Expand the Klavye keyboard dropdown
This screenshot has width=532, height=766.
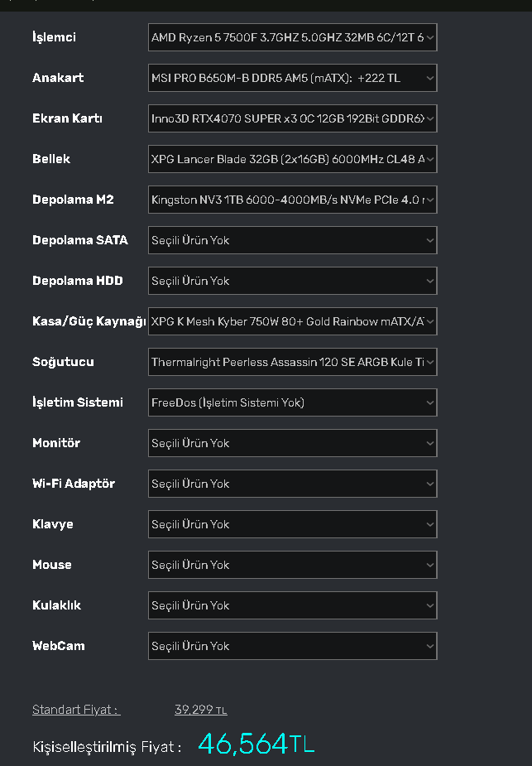[292, 524]
